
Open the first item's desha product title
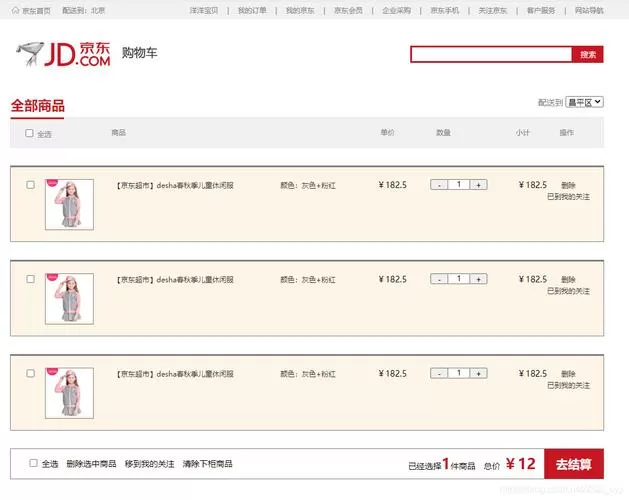coord(175,185)
